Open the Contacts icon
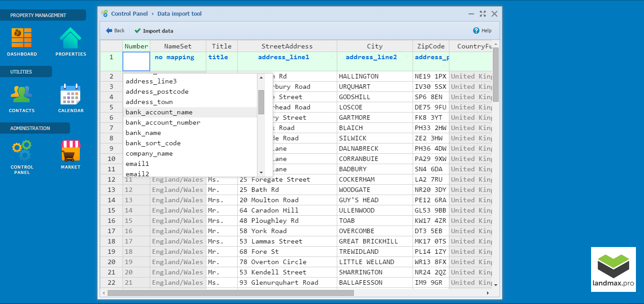The height and width of the screenshot is (304, 644). [22, 95]
